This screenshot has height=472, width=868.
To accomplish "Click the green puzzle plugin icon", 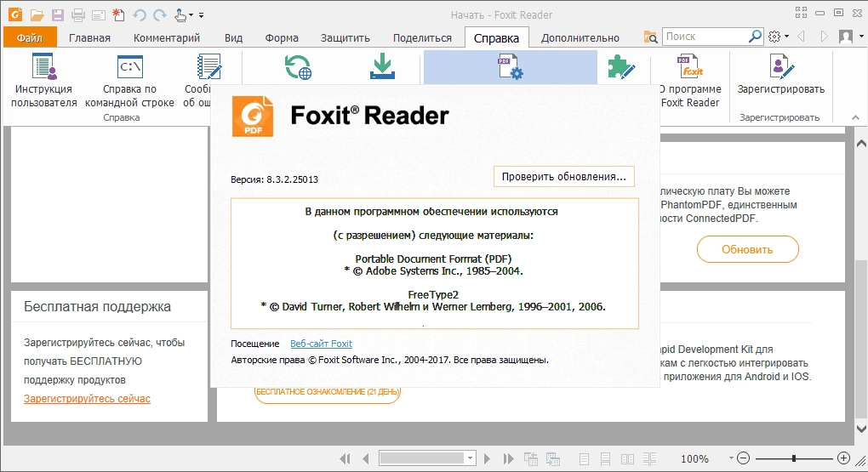I will (x=621, y=67).
